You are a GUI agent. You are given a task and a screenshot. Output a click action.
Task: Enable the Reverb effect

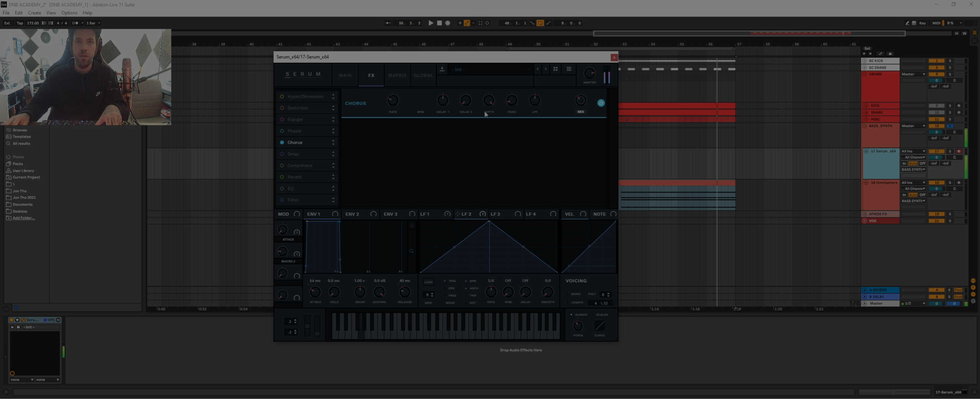click(282, 177)
